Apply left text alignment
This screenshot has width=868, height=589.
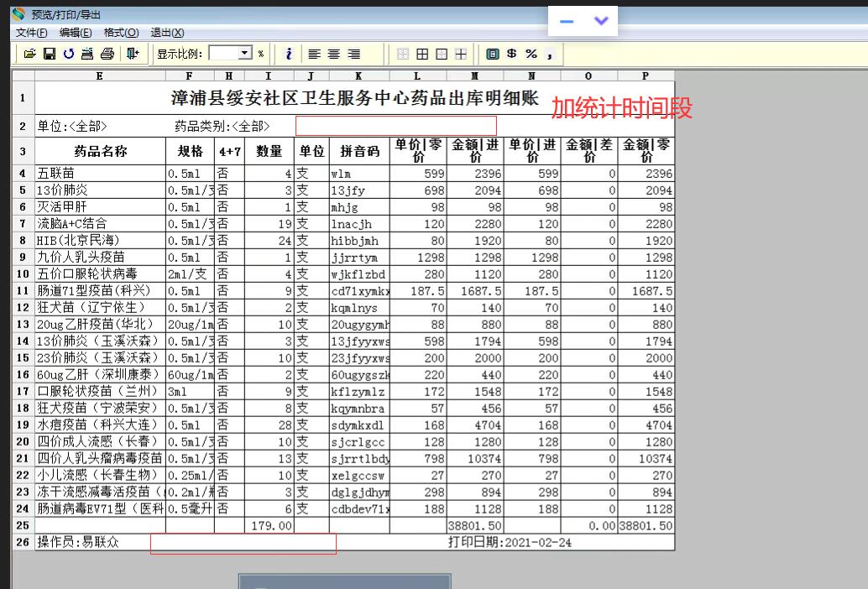click(315, 54)
